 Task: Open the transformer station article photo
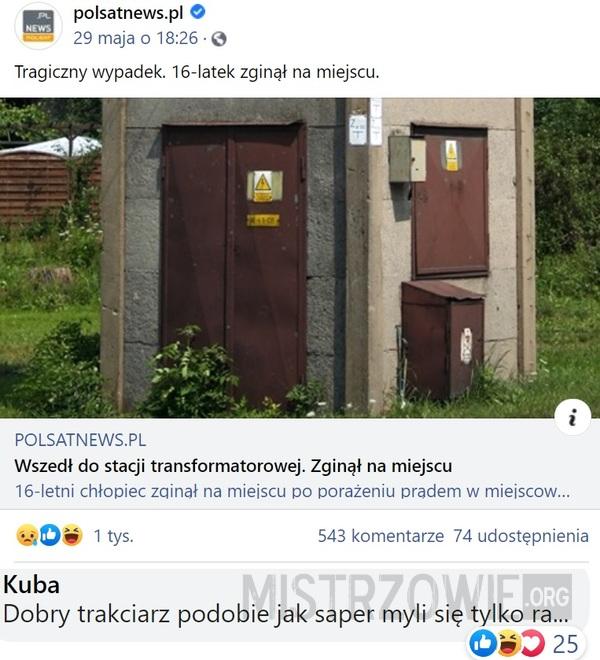pos(300,258)
